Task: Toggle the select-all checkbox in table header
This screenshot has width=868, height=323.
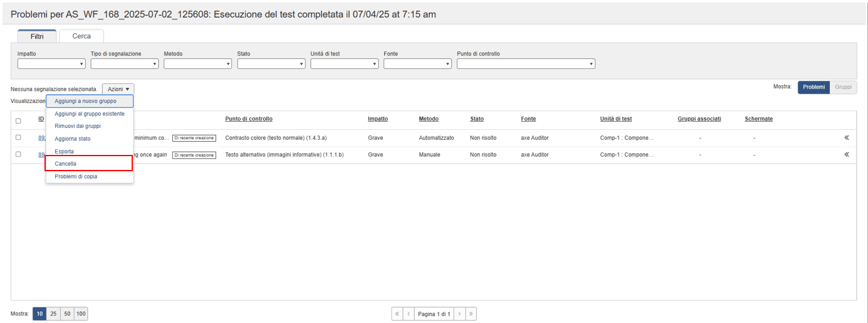Action: pyautogui.click(x=18, y=121)
